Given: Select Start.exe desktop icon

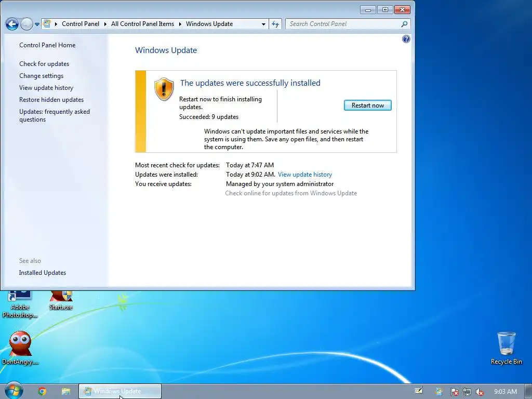Looking at the screenshot, I should (61, 301).
